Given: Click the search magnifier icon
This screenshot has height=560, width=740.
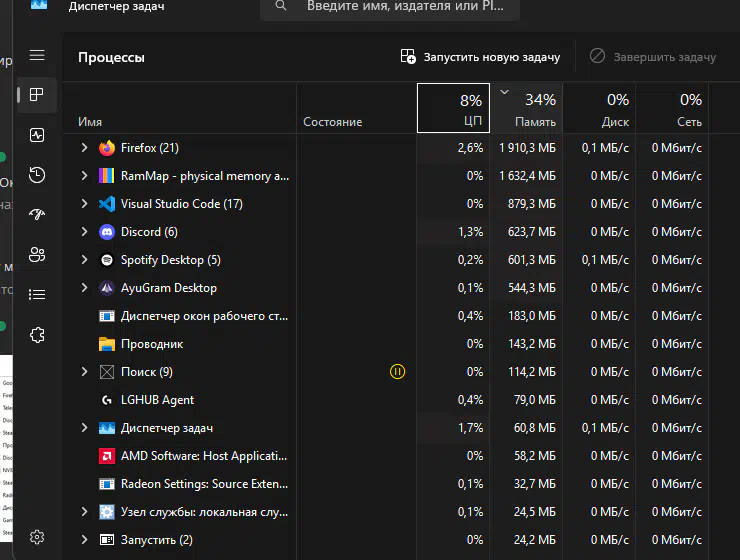Looking at the screenshot, I should (x=281, y=6).
